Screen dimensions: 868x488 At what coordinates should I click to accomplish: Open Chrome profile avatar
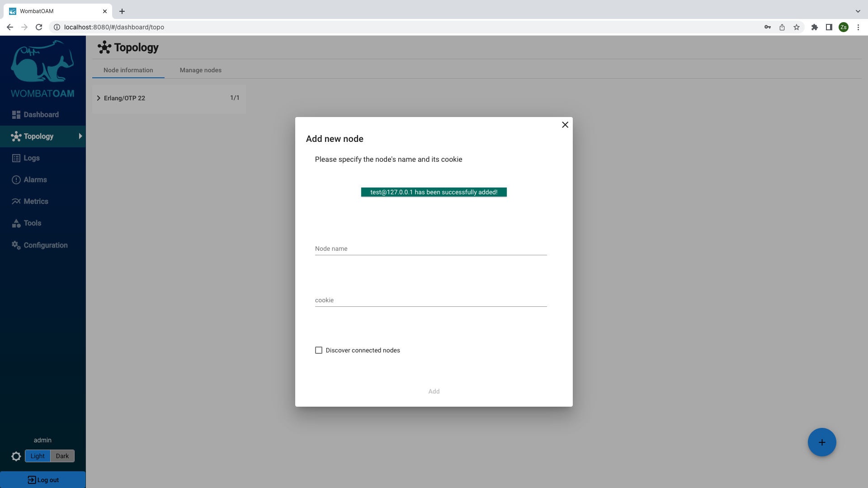(844, 27)
